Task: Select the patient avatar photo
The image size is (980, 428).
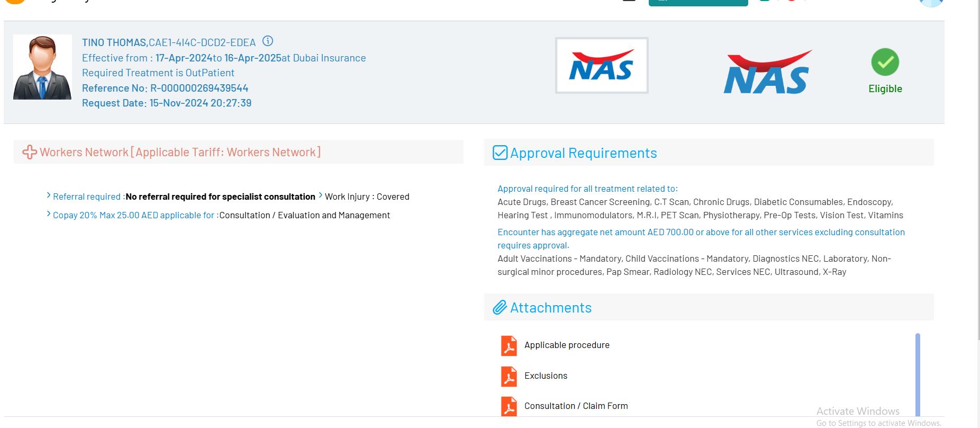Action: 42,67
